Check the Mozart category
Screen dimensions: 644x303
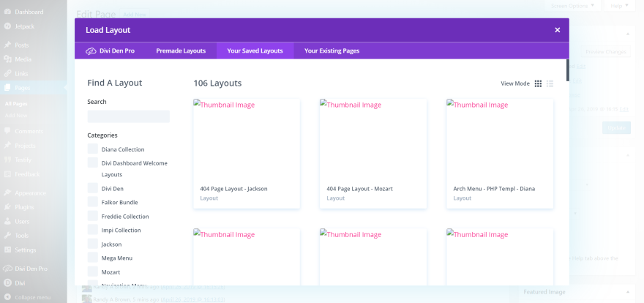click(x=93, y=272)
